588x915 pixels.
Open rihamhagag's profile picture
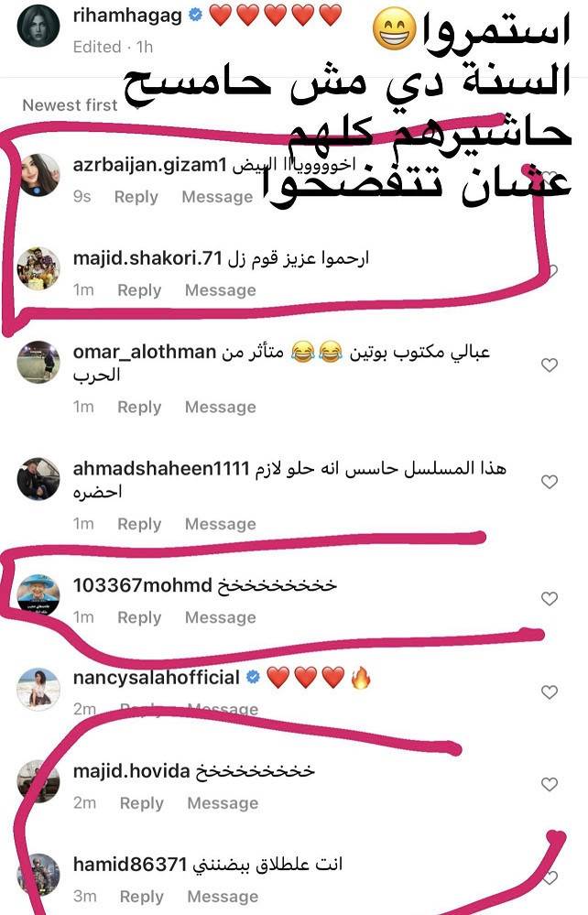coord(38,27)
